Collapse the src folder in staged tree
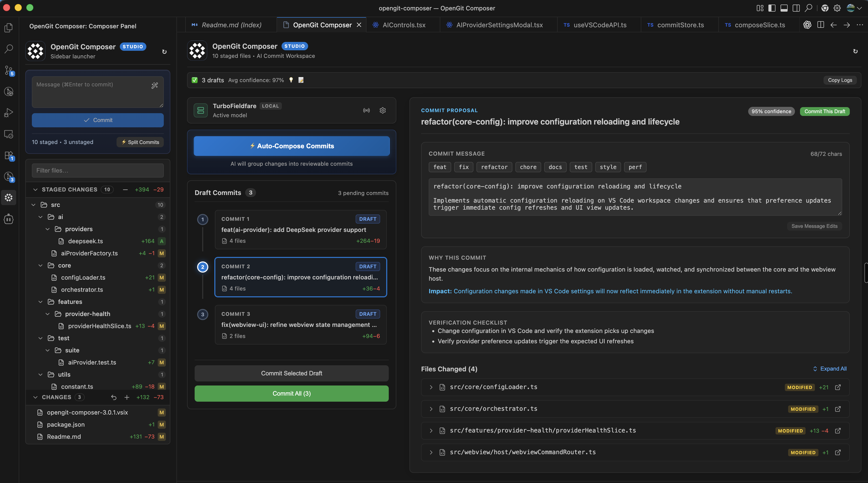 [x=33, y=205]
